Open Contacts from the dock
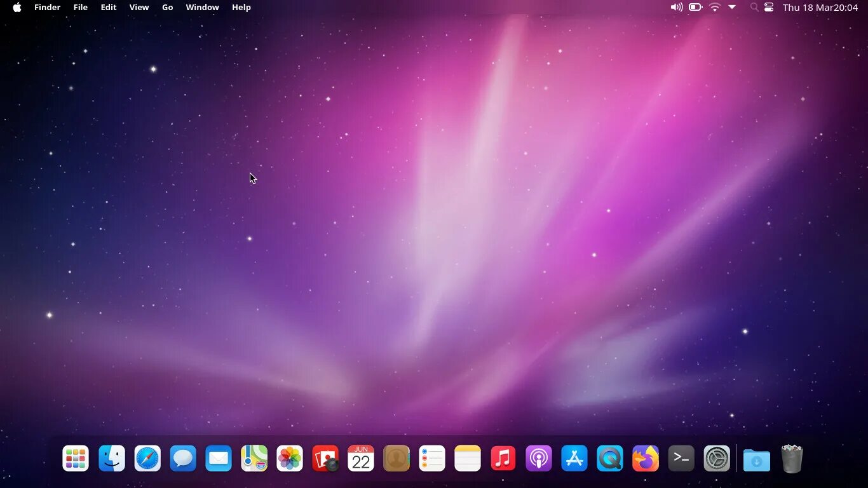 397,458
